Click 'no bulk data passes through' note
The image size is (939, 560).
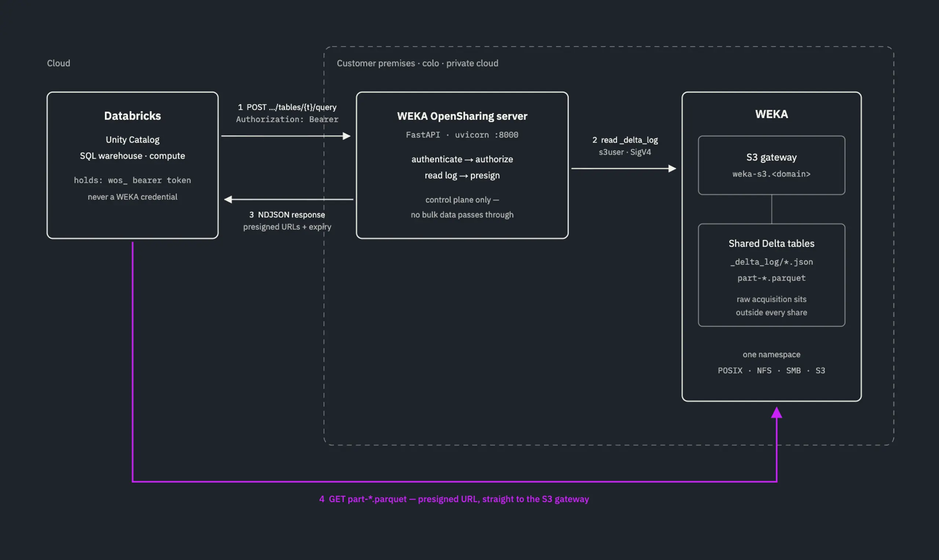462,215
